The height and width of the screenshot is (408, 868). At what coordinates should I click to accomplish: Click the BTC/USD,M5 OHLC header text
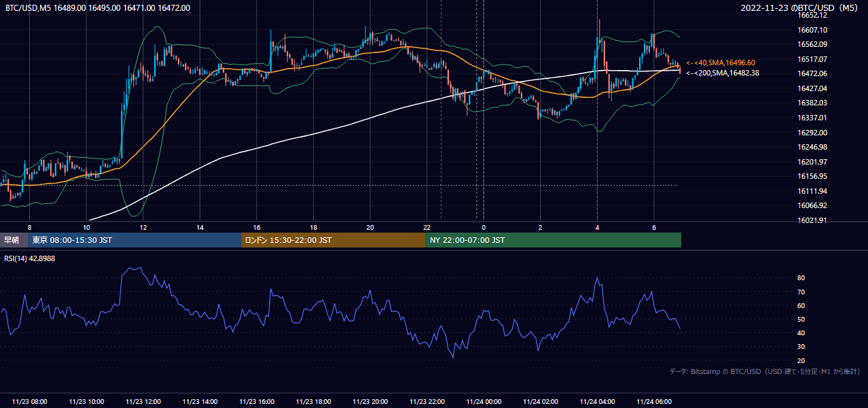[98, 8]
